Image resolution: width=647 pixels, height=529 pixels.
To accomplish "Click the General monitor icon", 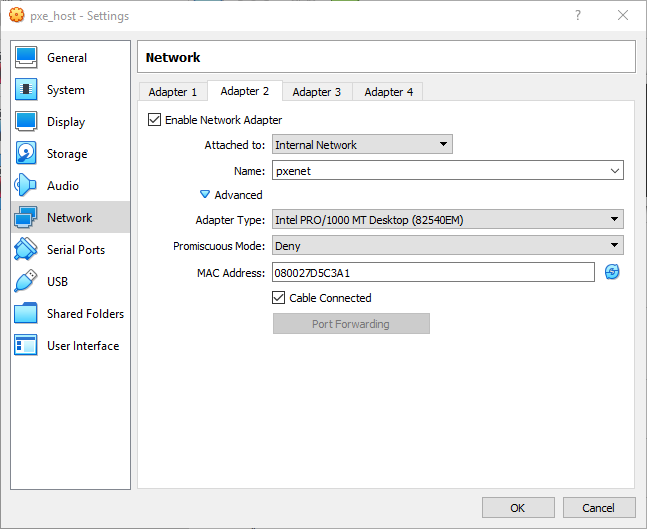I will [26, 57].
